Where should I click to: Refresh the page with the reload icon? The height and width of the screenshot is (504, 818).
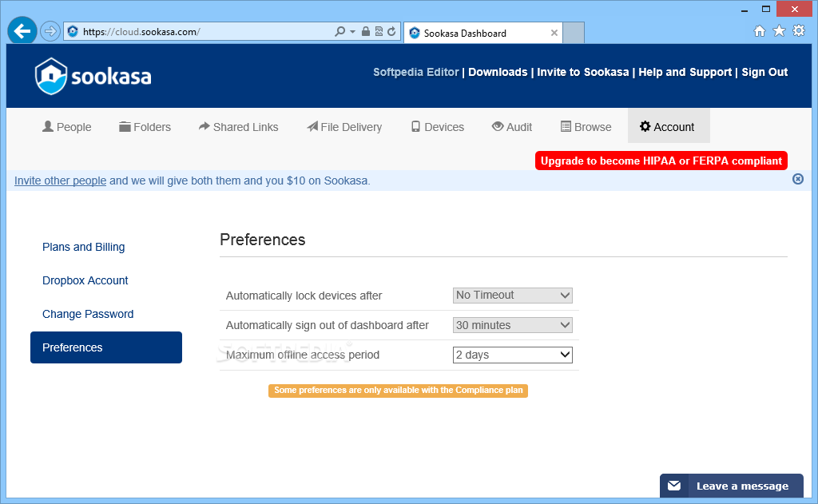(x=391, y=31)
